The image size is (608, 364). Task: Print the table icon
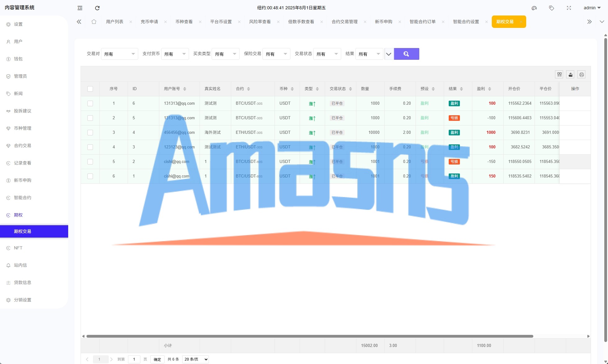[x=582, y=74]
